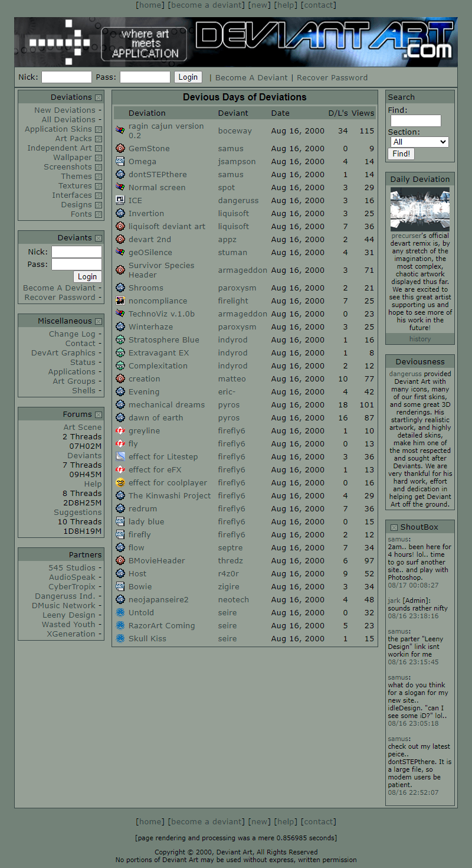The image size is (472, 868).
Task: Click the icon beside BMovieHeader
Action: pos(120,561)
